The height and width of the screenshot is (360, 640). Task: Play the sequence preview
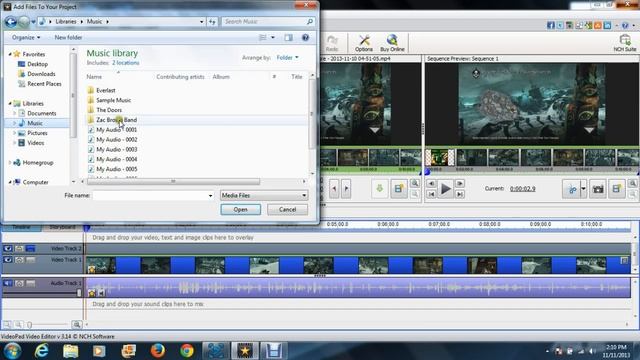(x=445, y=189)
